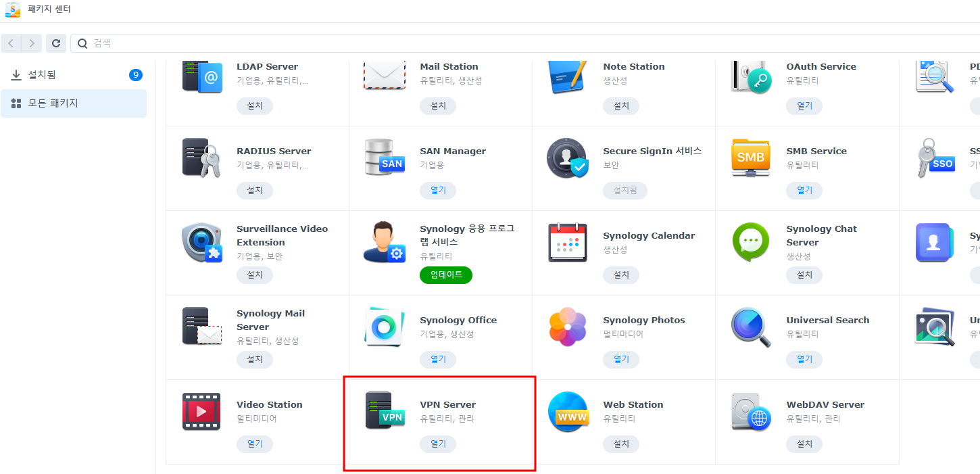Image resolution: width=980 pixels, height=474 pixels.
Task: Click the Mail Station envelope icon
Action: (385, 74)
